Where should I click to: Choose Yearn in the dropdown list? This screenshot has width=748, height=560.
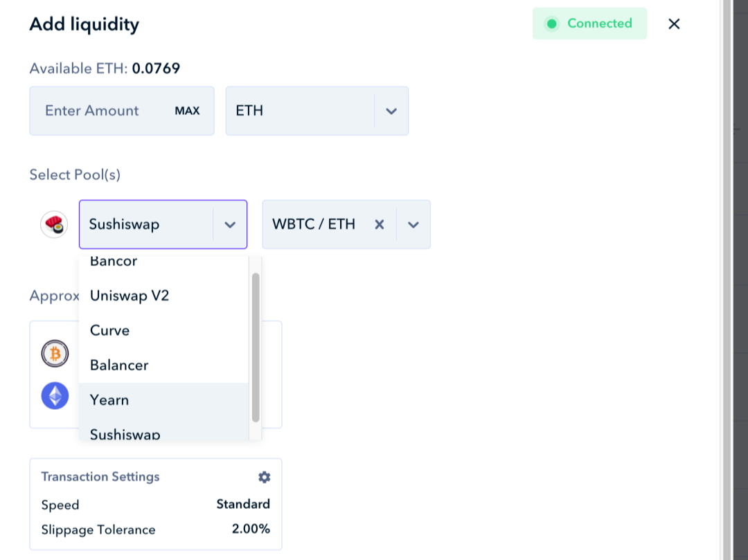pyautogui.click(x=109, y=399)
